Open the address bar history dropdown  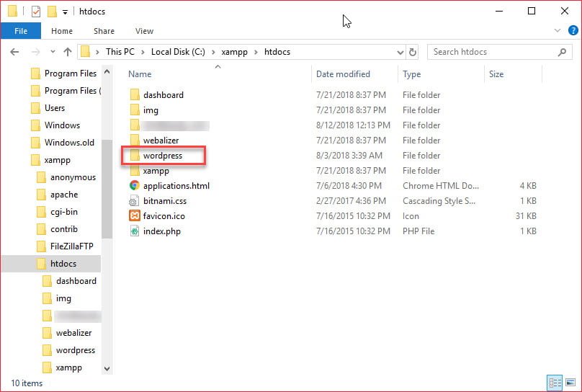400,52
